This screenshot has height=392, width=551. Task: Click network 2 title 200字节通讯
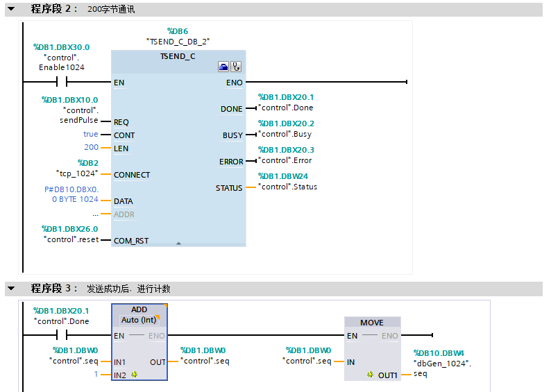tap(111, 9)
